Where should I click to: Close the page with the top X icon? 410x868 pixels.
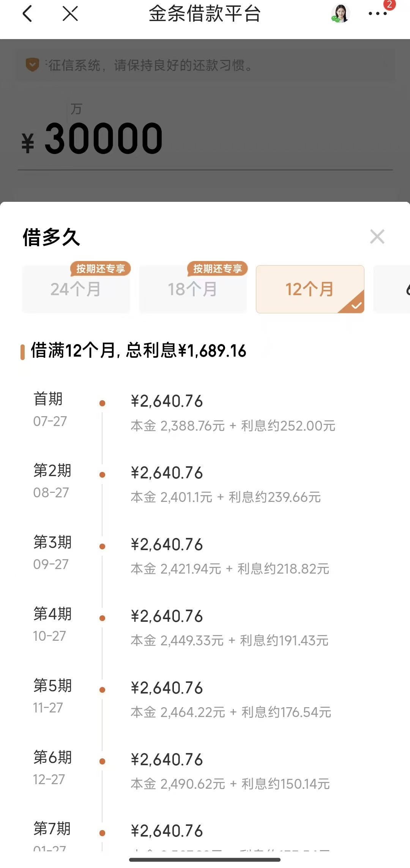click(70, 14)
